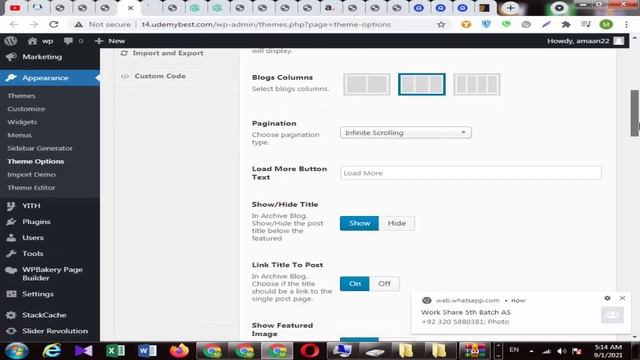
Task: Open Theme Editor submenu
Action: pyautogui.click(x=31, y=187)
